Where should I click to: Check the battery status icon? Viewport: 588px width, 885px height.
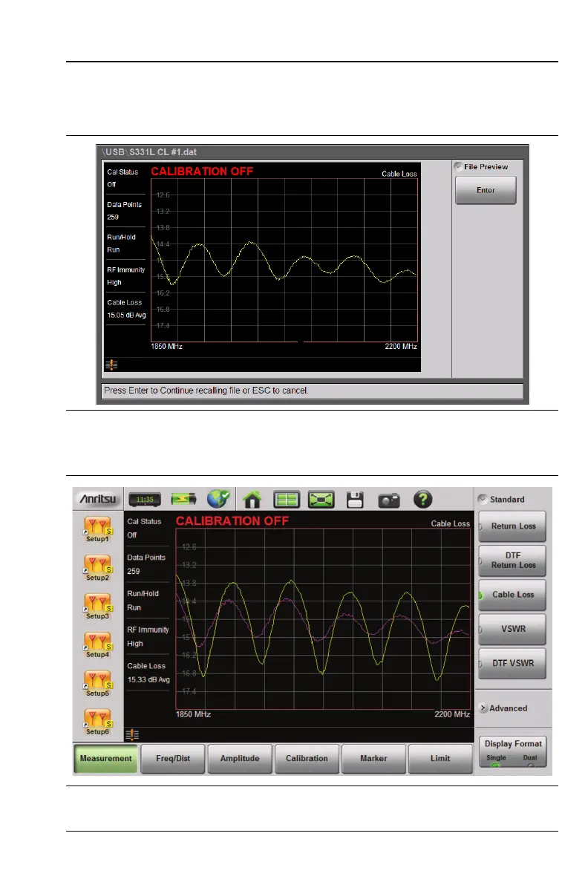(184, 499)
